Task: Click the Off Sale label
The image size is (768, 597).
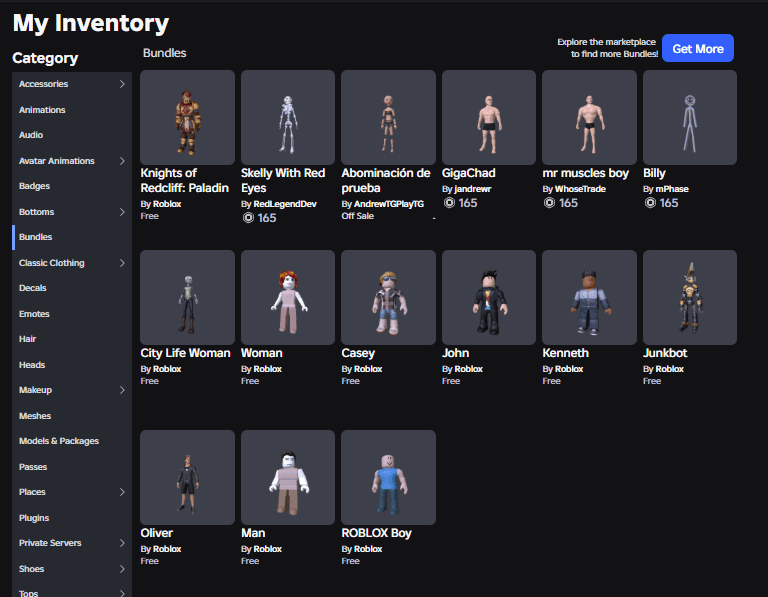Action: click(358, 216)
